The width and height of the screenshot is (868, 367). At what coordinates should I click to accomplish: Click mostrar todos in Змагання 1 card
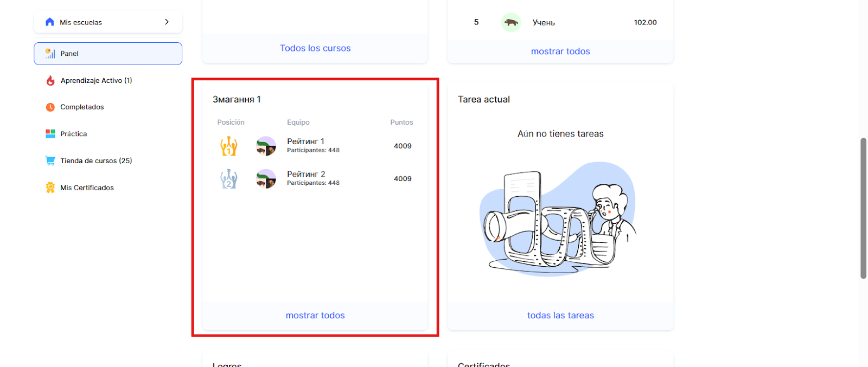[x=315, y=316]
